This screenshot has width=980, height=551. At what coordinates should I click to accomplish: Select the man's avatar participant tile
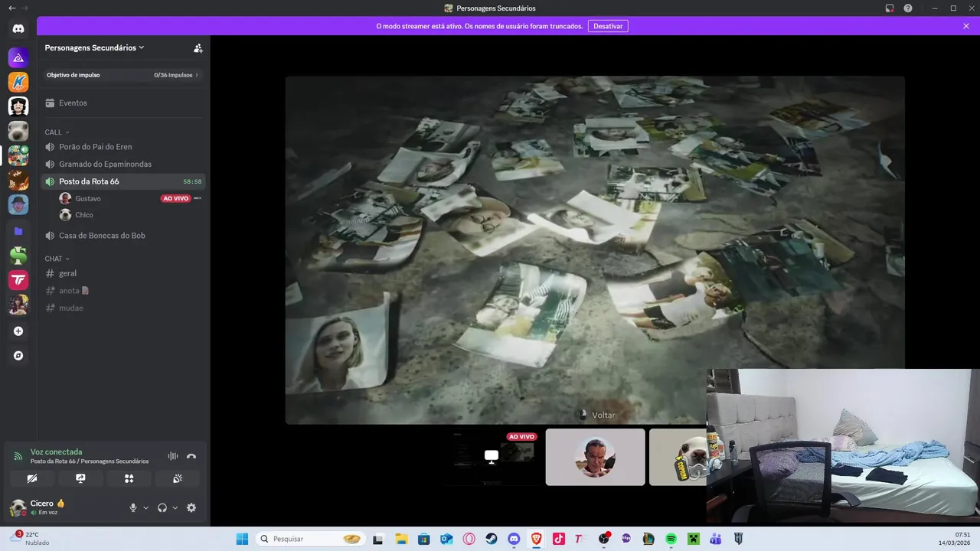tap(595, 457)
